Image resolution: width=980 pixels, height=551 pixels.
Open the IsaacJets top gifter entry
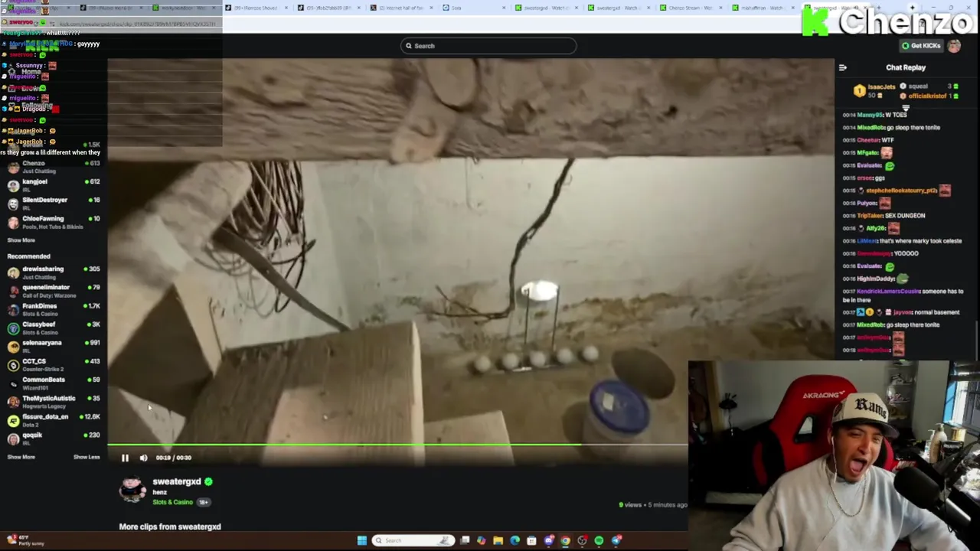[876, 90]
